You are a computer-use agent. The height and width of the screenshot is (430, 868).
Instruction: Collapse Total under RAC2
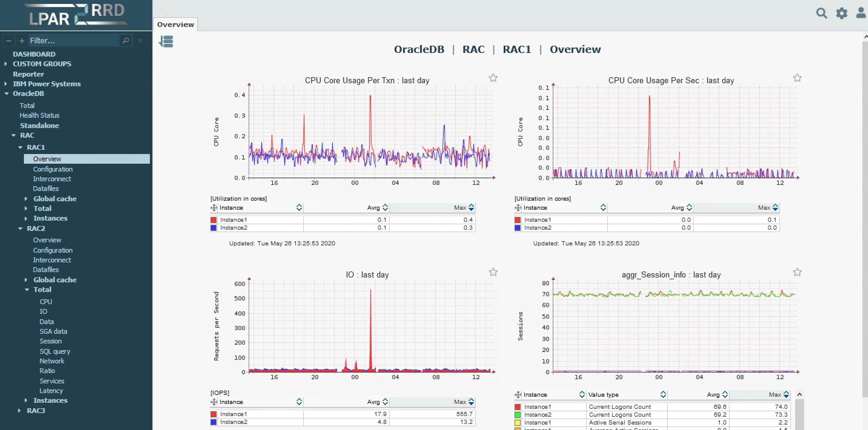(27, 289)
